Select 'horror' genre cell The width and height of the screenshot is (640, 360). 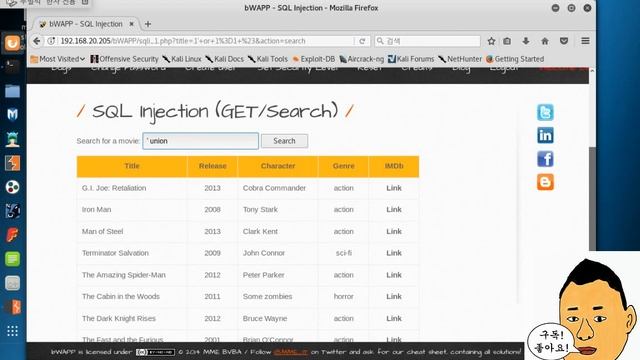[344, 296]
